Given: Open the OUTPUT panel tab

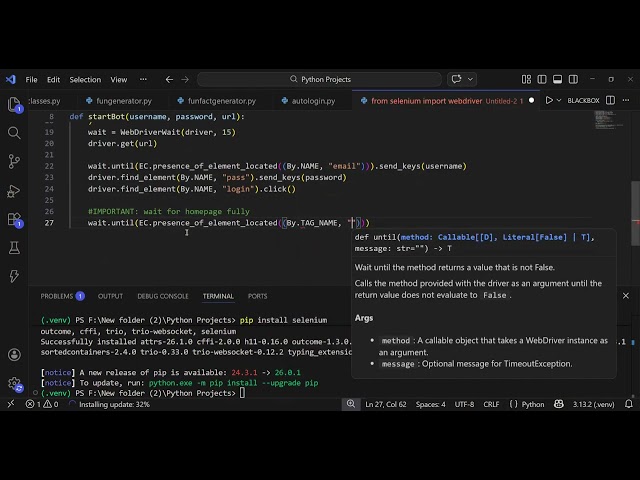Looking at the screenshot, I should [110, 296].
